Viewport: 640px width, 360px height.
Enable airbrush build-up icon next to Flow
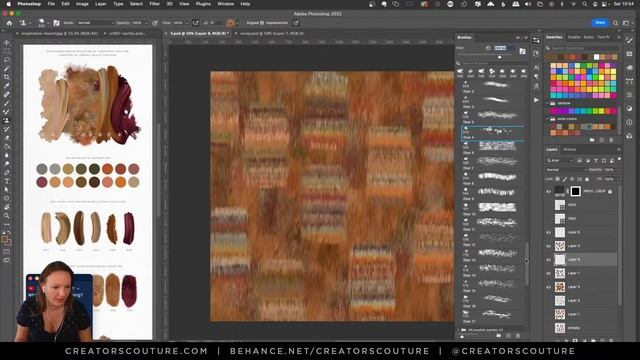click(196, 23)
